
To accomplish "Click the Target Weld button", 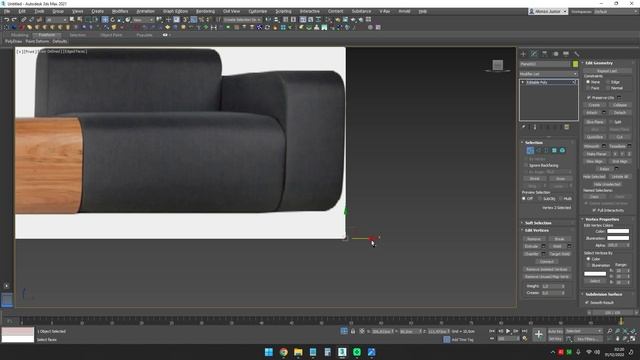I will click(x=560, y=254).
